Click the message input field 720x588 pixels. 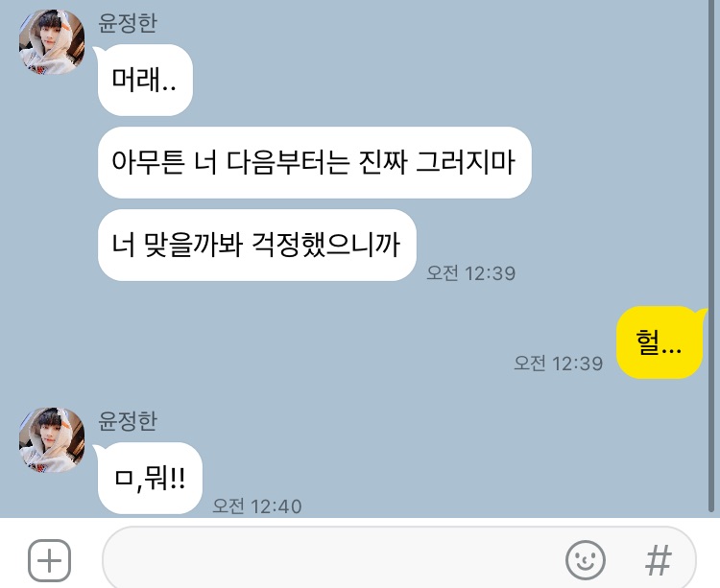point(398,557)
